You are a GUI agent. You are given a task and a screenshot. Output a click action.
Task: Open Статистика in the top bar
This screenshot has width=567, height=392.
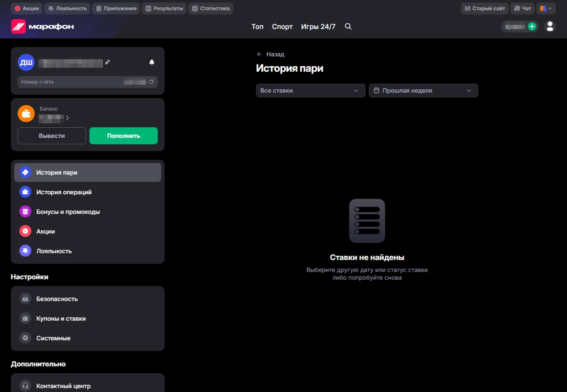tap(211, 9)
